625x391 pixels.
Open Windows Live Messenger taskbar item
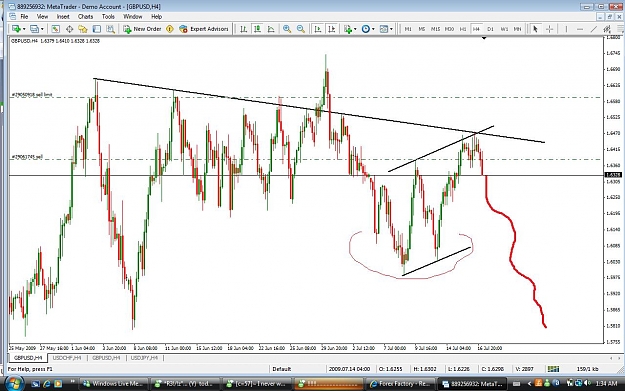pyautogui.click(x=114, y=384)
